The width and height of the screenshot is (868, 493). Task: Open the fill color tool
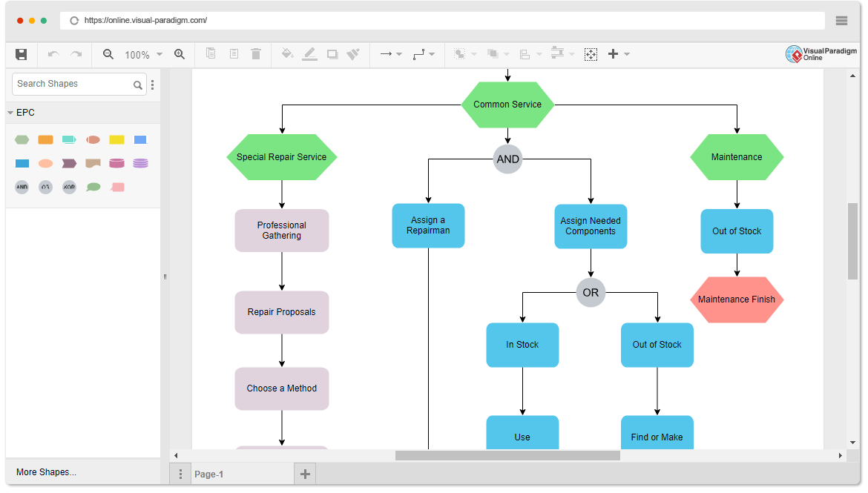coord(288,53)
